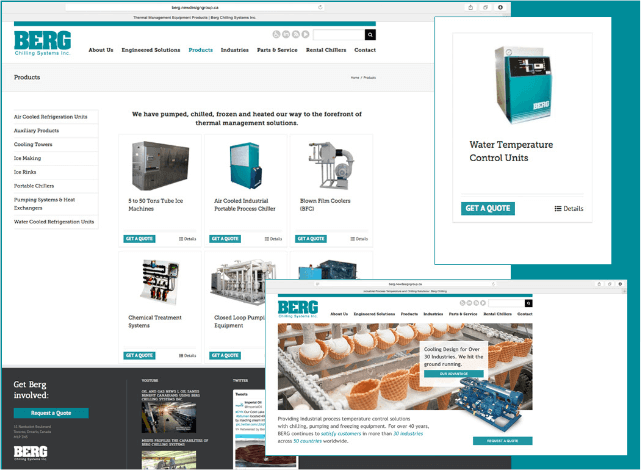Click the black search magnifier button on Products page

click(370, 35)
